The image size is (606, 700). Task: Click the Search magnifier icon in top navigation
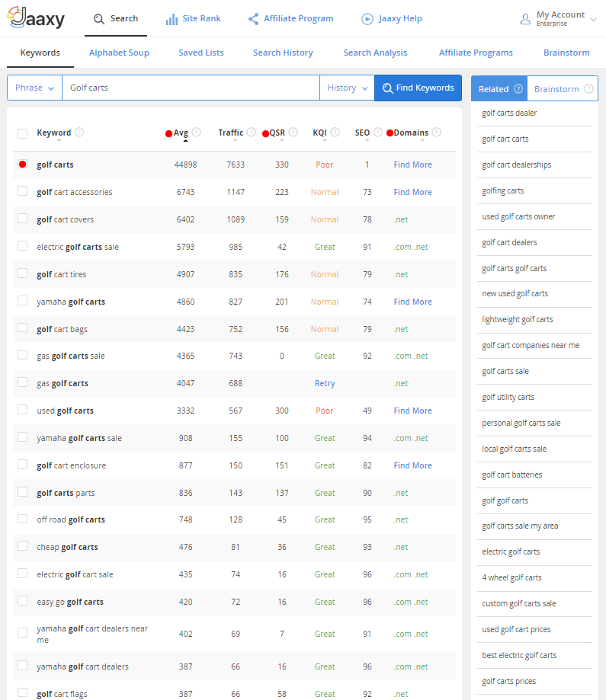coord(99,19)
